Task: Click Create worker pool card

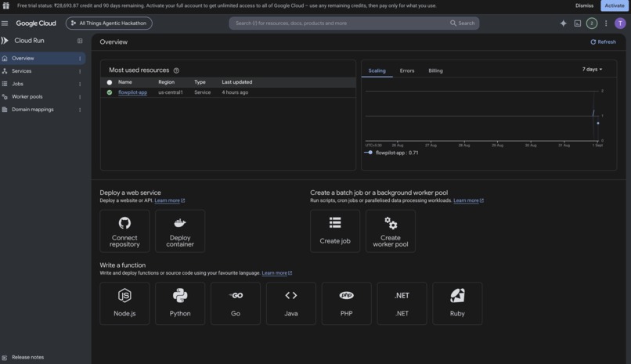Action: pos(391,231)
